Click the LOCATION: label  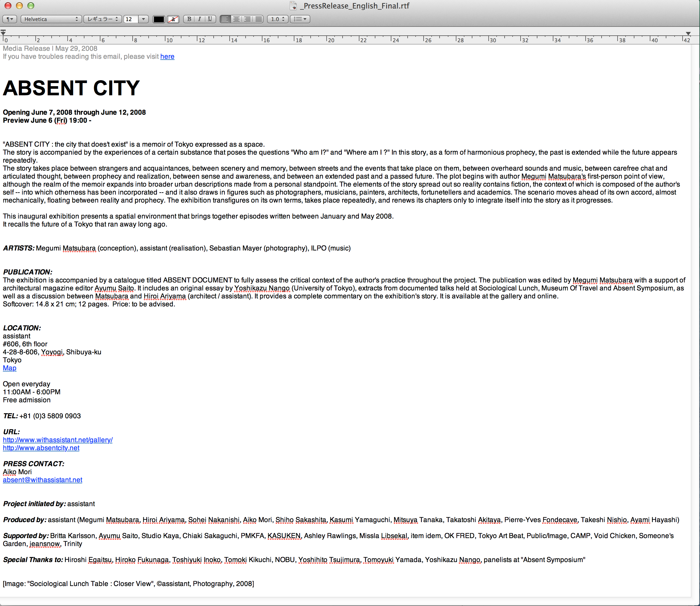tap(22, 328)
